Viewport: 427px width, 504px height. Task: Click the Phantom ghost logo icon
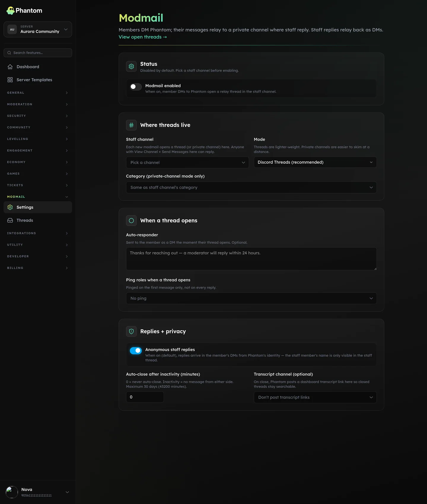point(10,11)
